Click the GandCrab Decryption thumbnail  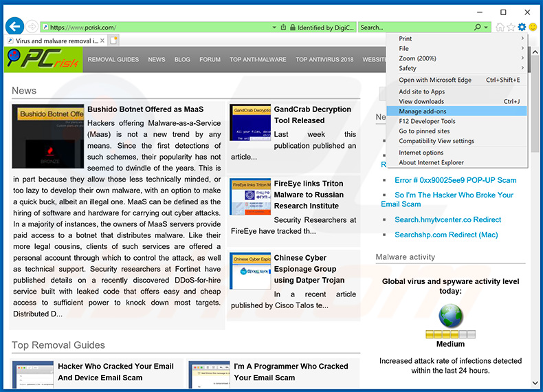click(250, 122)
